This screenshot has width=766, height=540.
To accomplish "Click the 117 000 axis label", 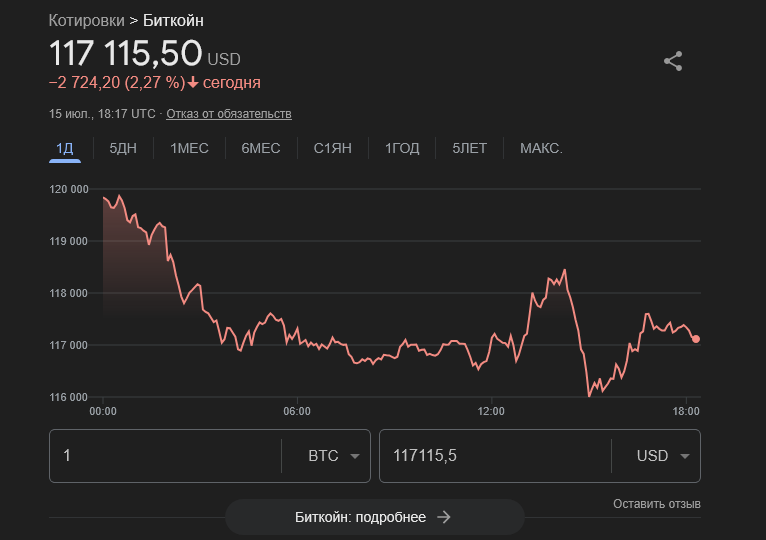I will click(x=68, y=346).
